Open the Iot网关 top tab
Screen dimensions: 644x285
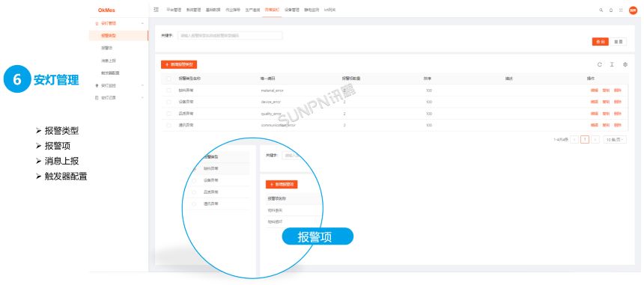[329, 10]
